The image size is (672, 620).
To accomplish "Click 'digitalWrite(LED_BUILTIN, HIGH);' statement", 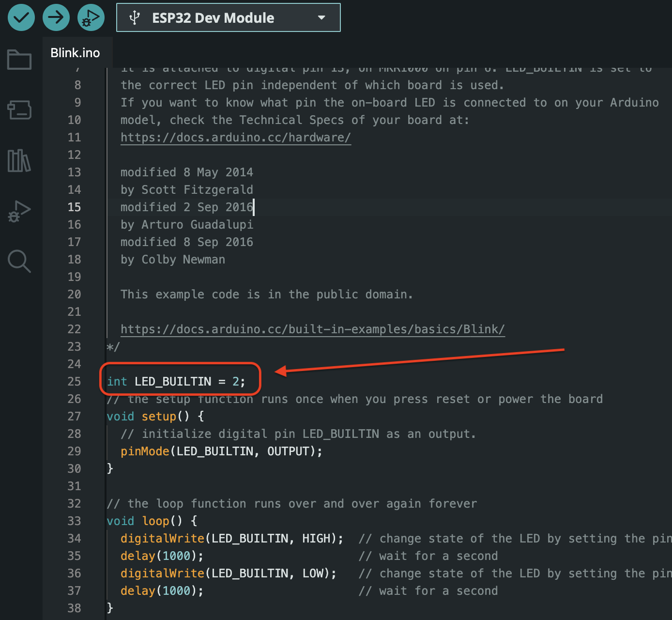I will (x=232, y=539).
